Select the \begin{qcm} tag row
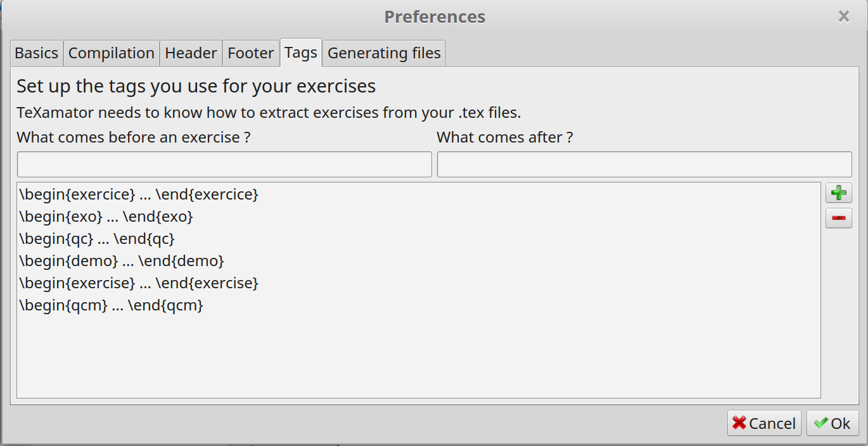 pos(418,305)
